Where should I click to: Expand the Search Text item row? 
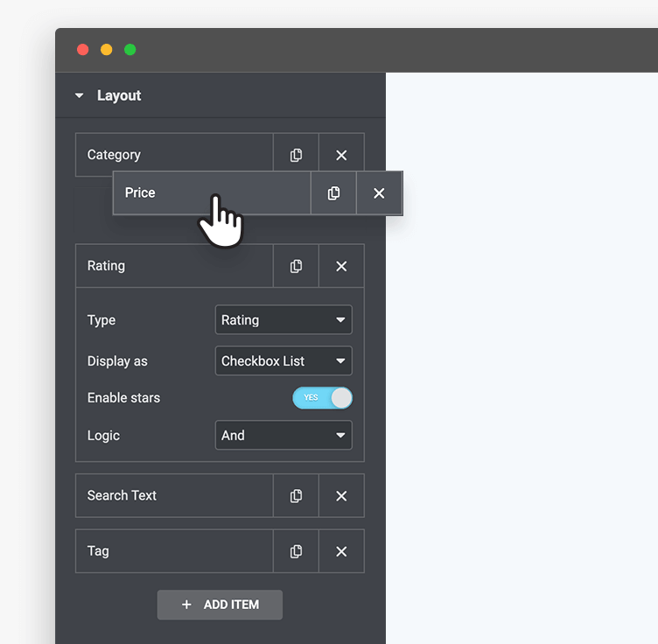[174, 496]
